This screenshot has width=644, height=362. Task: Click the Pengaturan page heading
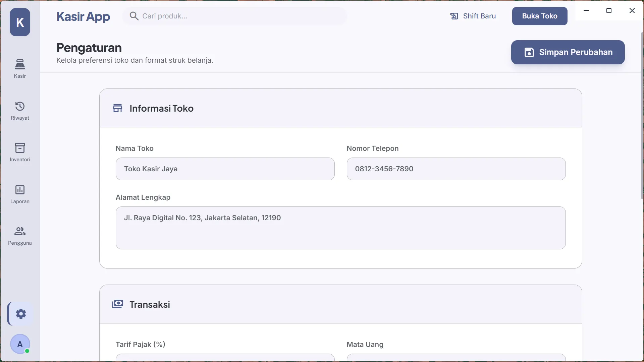89,48
